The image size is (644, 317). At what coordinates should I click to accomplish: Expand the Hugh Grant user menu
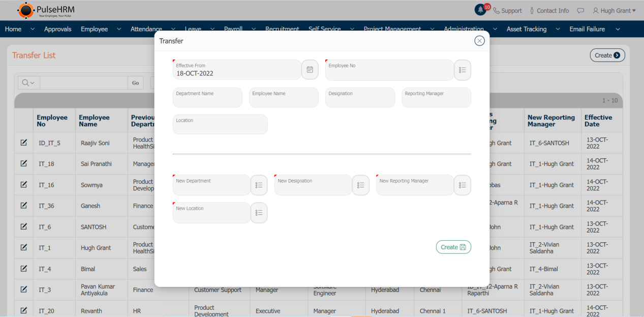(x=614, y=11)
